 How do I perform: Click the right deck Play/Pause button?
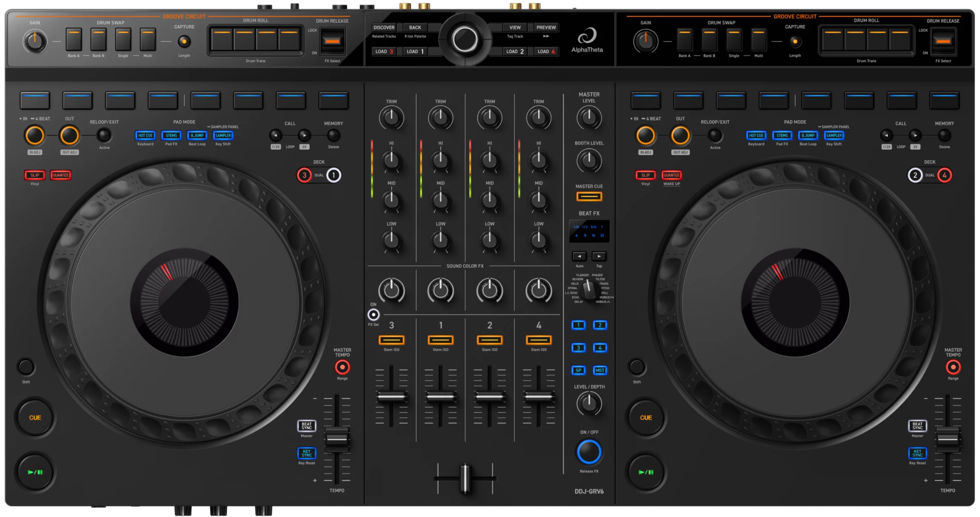pos(646,472)
